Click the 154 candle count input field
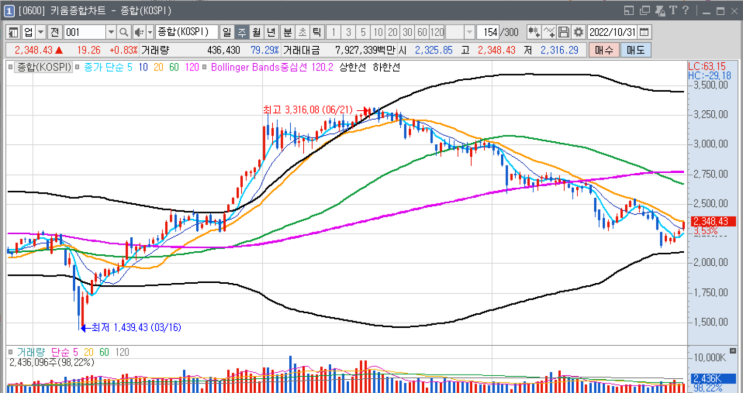Screen dimensions: 743x393 coord(488,32)
